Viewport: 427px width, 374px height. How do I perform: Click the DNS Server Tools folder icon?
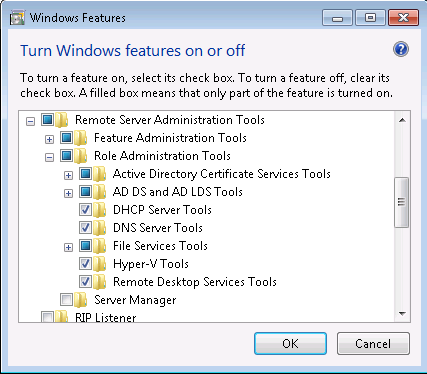[x=99, y=228]
